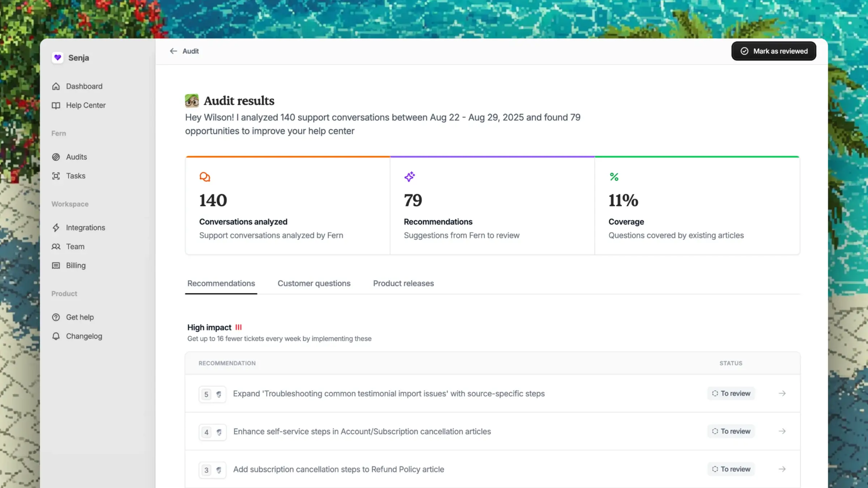868x488 pixels.
Task: Open Help Center via the book icon
Action: tap(56, 105)
